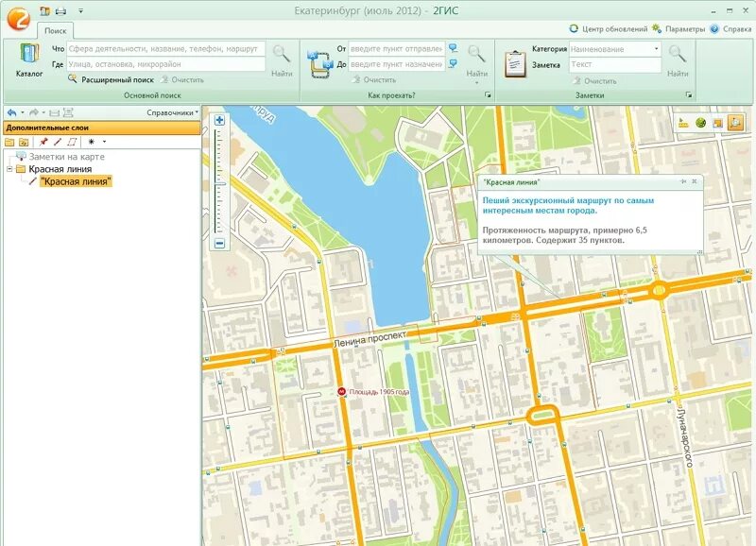Click the panel print icon beside forward arrow
This screenshot has width=756, height=546.
54,112
